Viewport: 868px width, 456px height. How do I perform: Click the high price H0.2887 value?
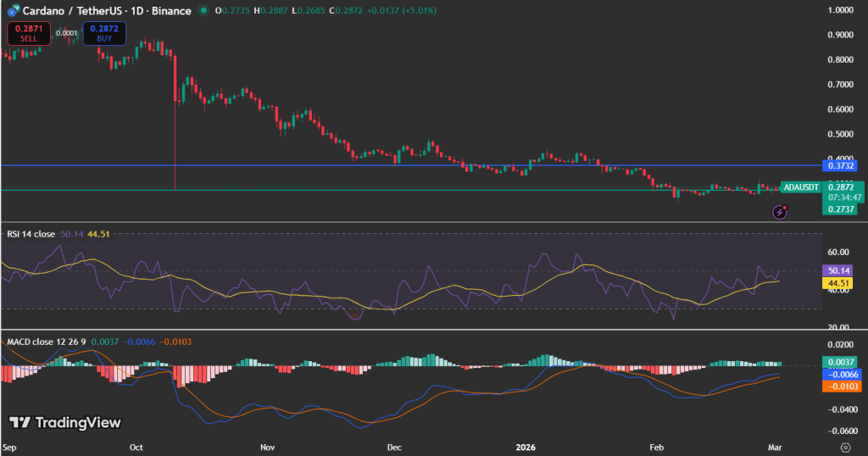(270, 10)
